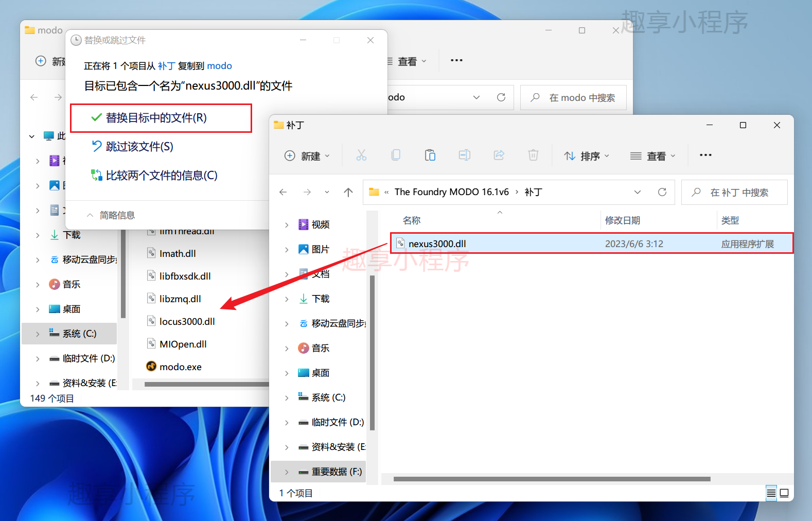Sort by 类型 column header

click(x=730, y=220)
